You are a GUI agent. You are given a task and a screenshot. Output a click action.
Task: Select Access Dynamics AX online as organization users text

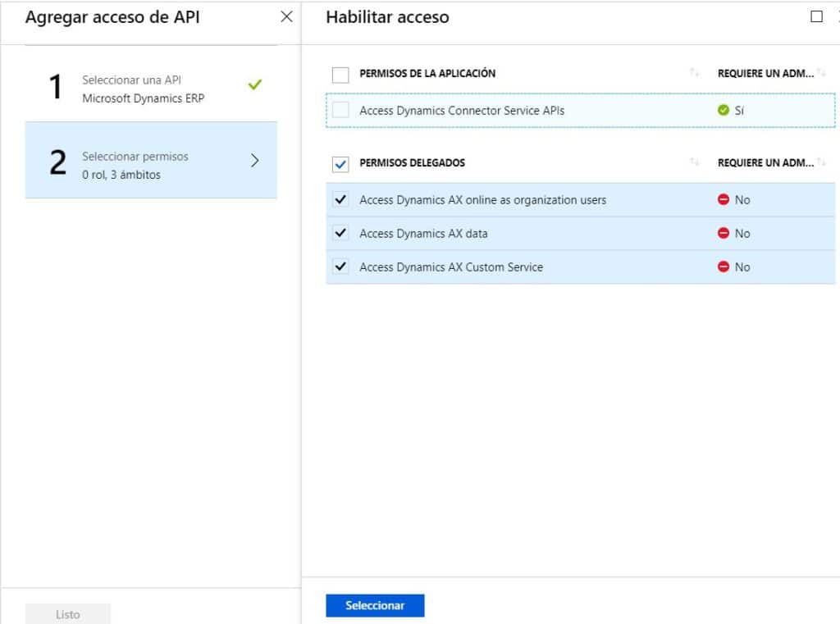[x=482, y=200]
